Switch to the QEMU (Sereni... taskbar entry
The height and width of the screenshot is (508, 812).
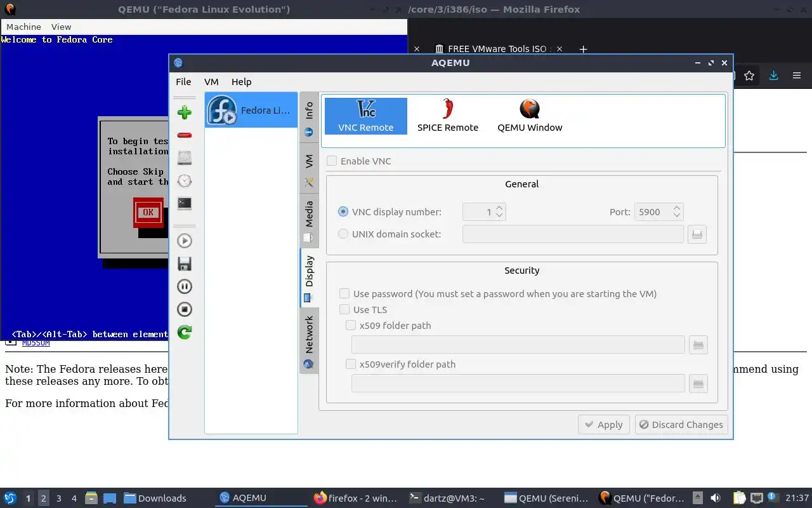point(547,498)
